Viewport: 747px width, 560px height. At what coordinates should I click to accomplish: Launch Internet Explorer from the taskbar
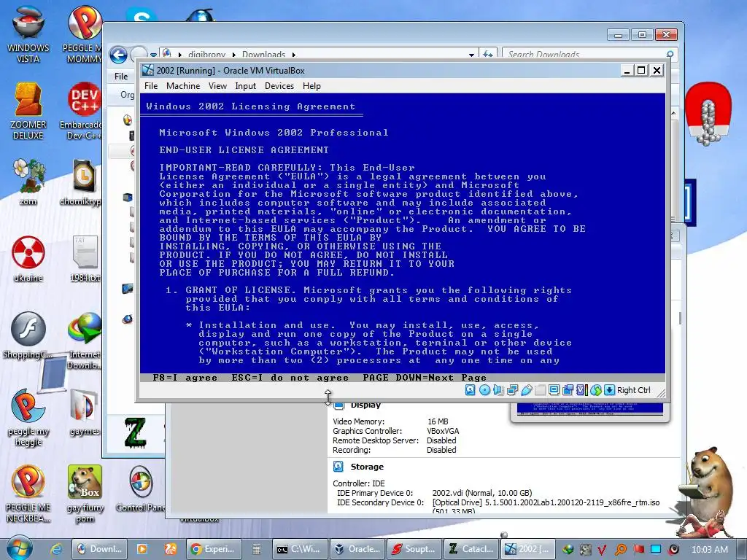[56, 549]
